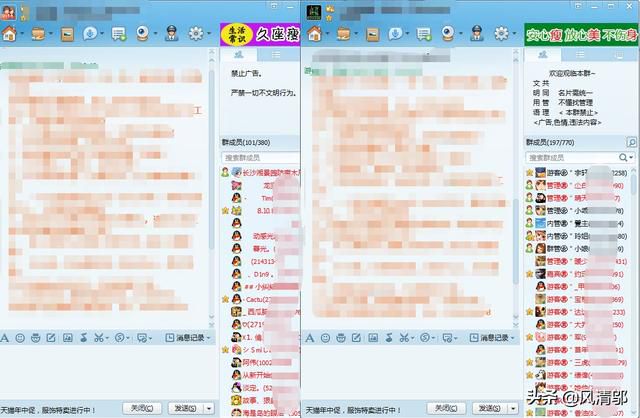
Task: Open the group album icon in the right window
Action: [372, 34]
